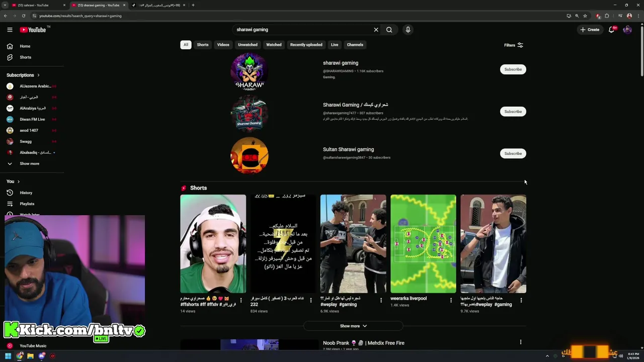Open Chrome from the taskbar
The width and height of the screenshot is (644, 362).
20,356
